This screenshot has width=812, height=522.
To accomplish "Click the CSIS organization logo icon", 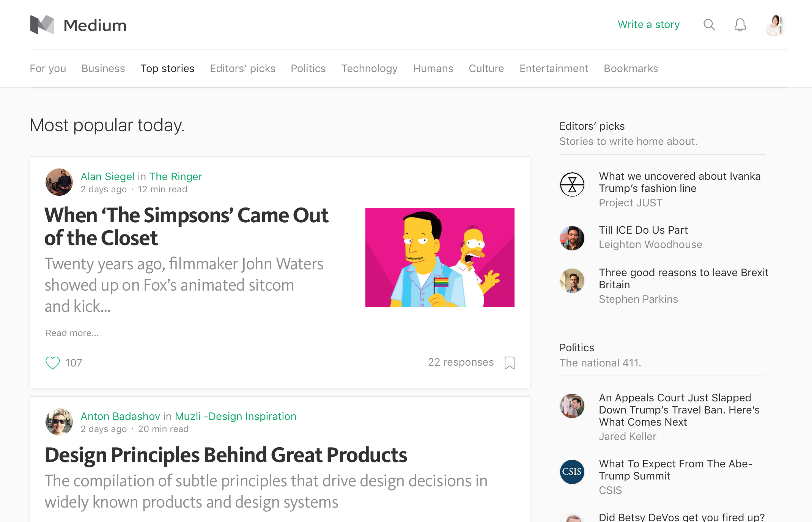I will pos(572,472).
